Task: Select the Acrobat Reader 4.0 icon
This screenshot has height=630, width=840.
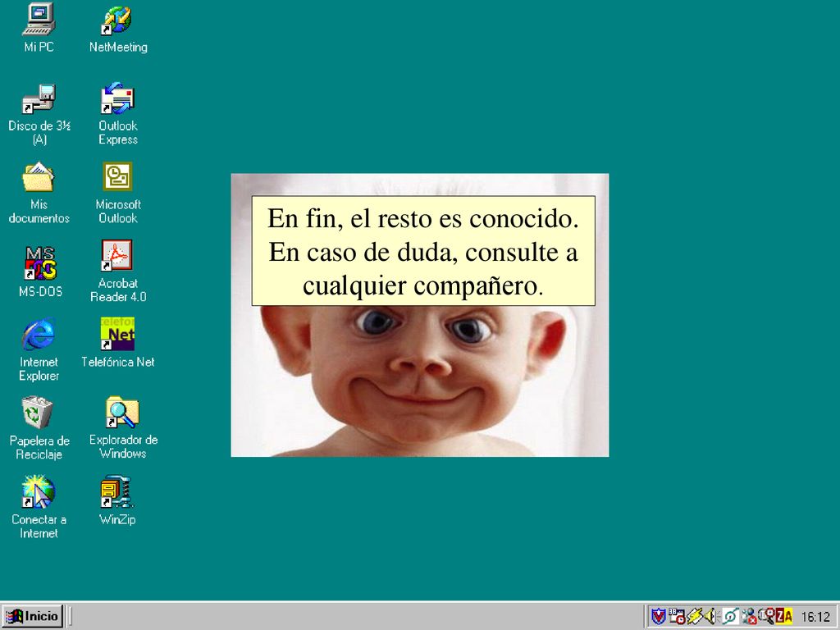Action: (x=117, y=256)
